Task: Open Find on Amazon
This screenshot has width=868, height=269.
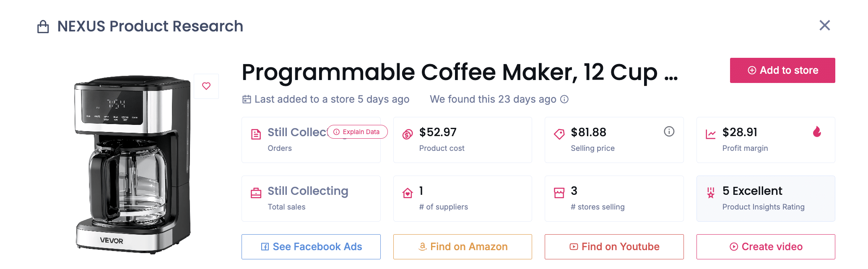Action: pyautogui.click(x=463, y=247)
